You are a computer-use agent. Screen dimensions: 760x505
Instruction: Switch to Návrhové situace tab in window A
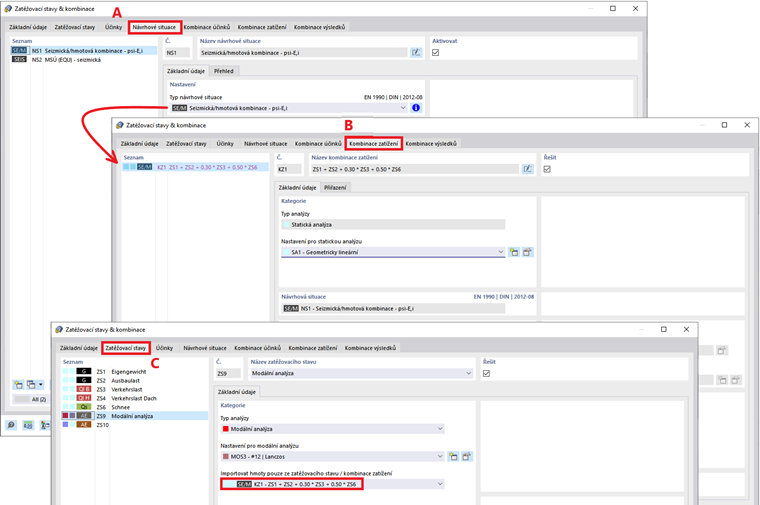[155, 27]
